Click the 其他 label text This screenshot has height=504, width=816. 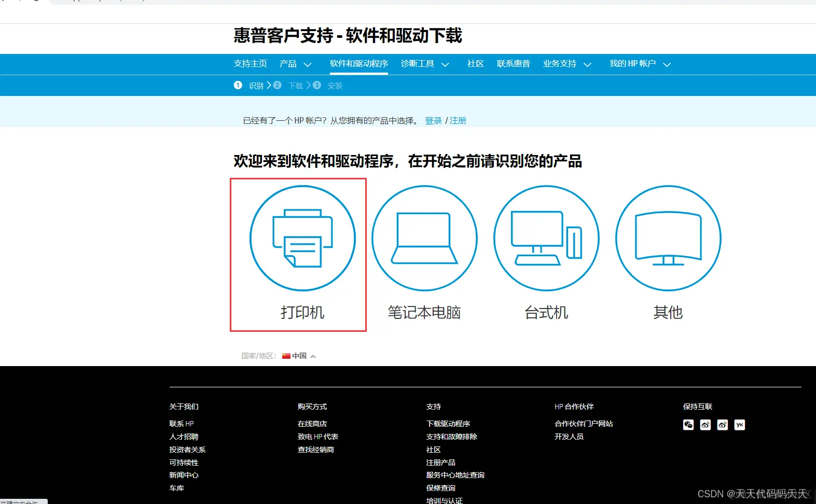point(668,312)
